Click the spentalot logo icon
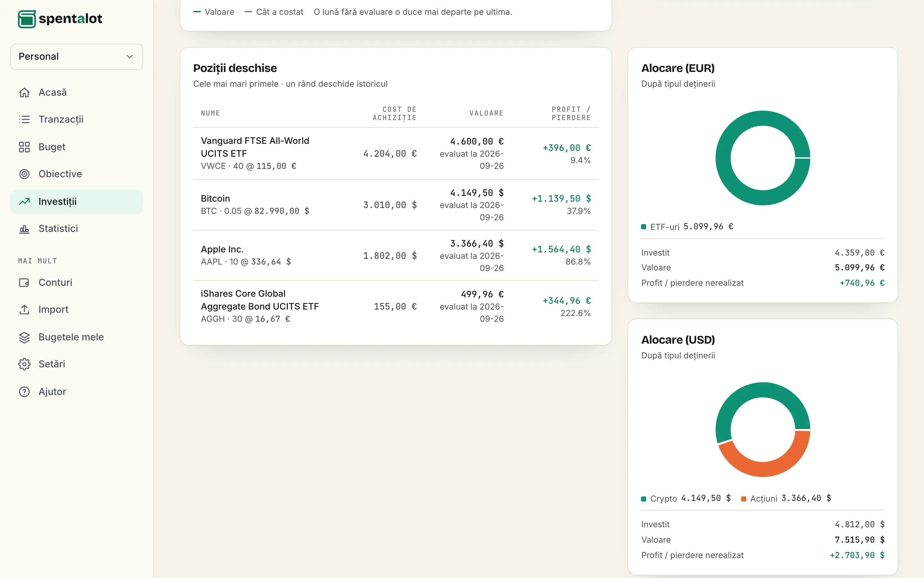Screen dimensions: 924x578 (x=27, y=19)
